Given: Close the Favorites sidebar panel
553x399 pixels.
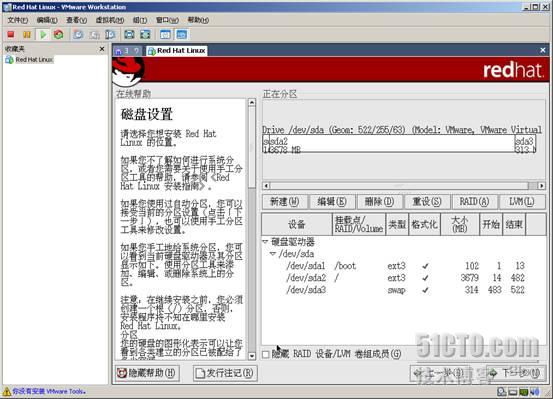Looking at the screenshot, I should [102, 49].
